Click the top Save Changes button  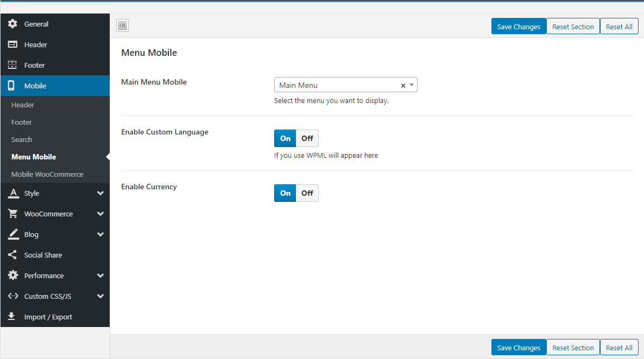(519, 27)
